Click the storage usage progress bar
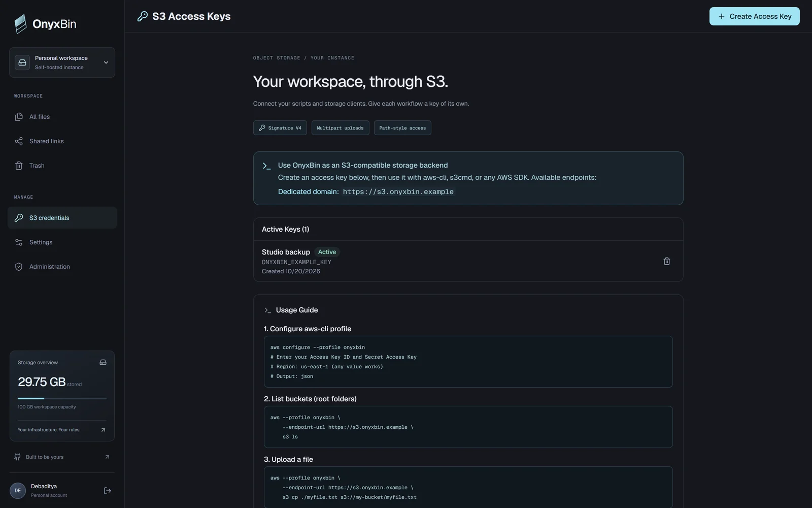 [x=62, y=398]
